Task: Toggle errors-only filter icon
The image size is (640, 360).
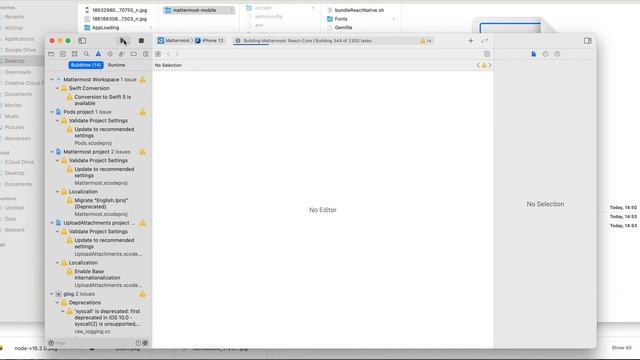Action: (145, 343)
